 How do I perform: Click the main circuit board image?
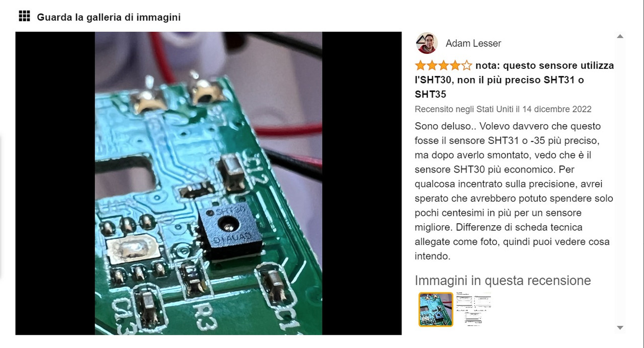pos(208,184)
